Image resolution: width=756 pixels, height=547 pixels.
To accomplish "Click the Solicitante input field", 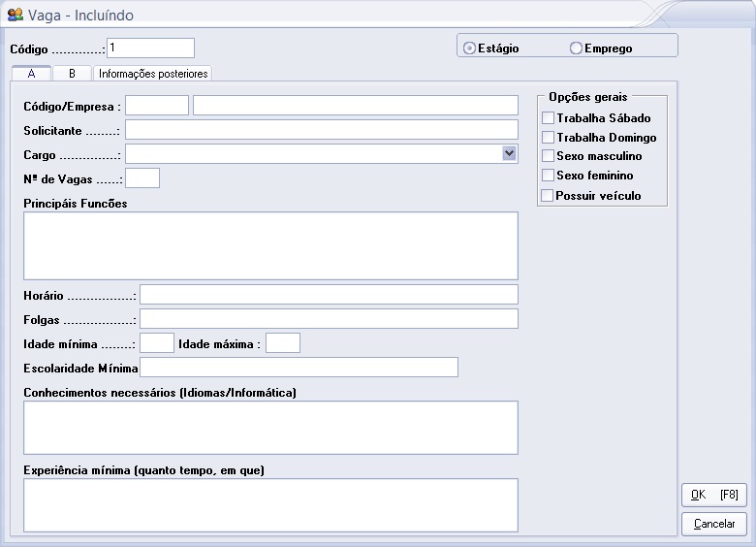I will point(322,130).
